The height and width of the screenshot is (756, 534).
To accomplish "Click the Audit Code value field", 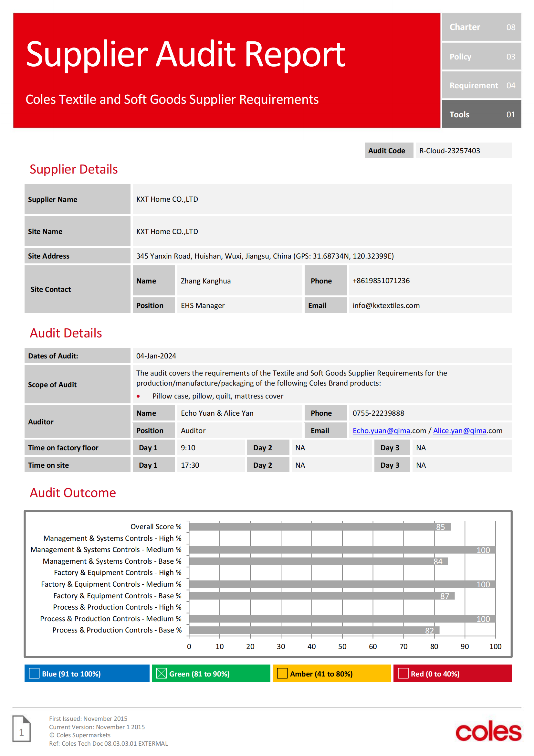I will [464, 151].
